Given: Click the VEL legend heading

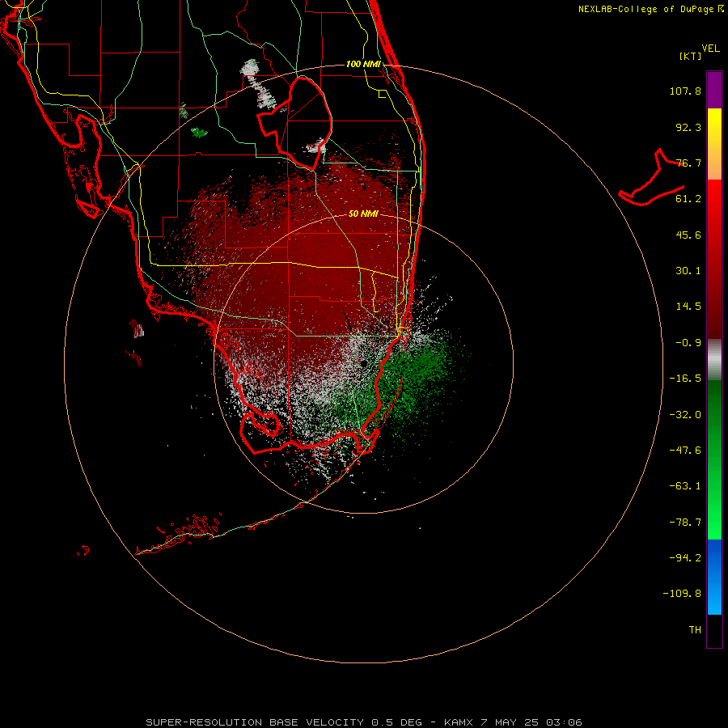Looking at the screenshot, I should click(710, 49).
